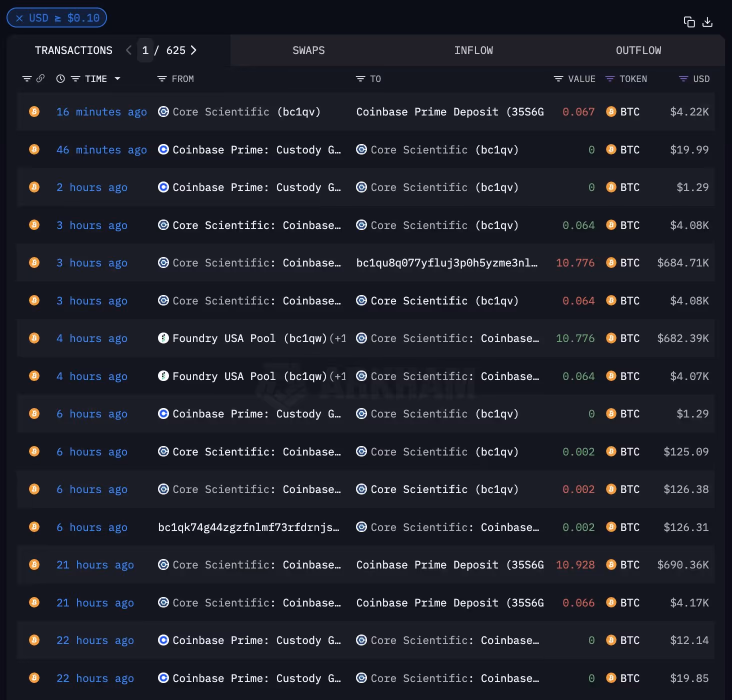Open the TOKEN column filter
The width and height of the screenshot is (732, 700).
[x=610, y=79]
